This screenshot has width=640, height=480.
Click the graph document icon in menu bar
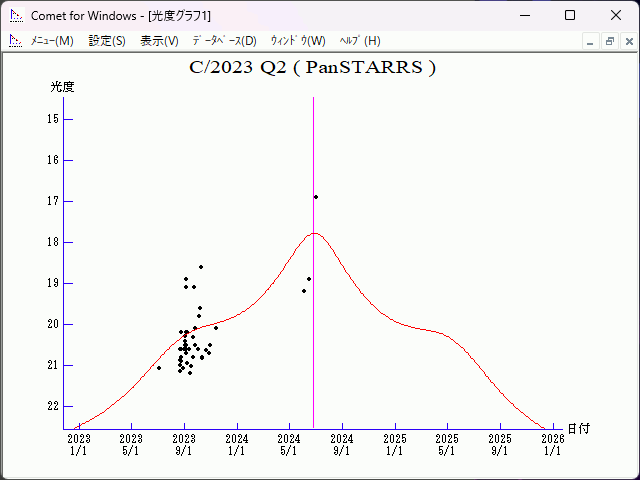(15, 41)
